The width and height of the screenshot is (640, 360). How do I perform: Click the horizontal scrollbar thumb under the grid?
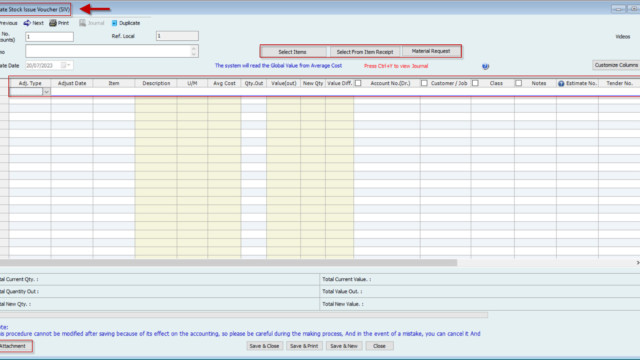click(229, 263)
